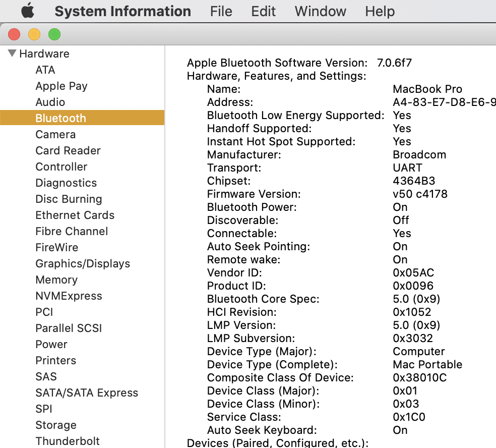The height and width of the screenshot is (448, 496).
Task: Select Apple Pay in the sidebar
Action: (x=61, y=86)
